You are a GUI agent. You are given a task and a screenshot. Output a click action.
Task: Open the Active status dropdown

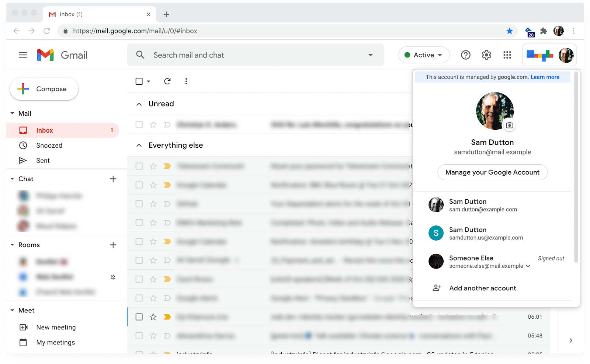[x=424, y=55]
